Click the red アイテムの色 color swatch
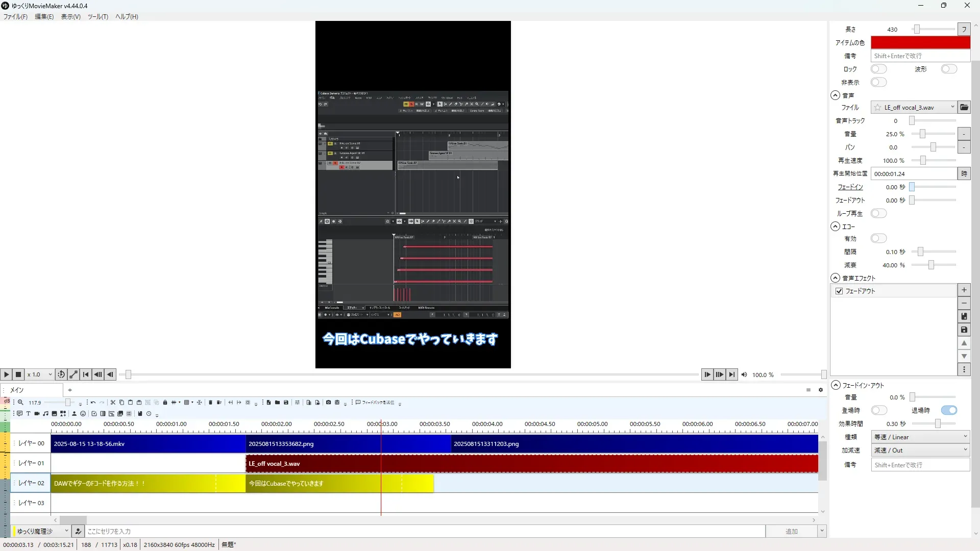The image size is (980, 551). tap(920, 42)
